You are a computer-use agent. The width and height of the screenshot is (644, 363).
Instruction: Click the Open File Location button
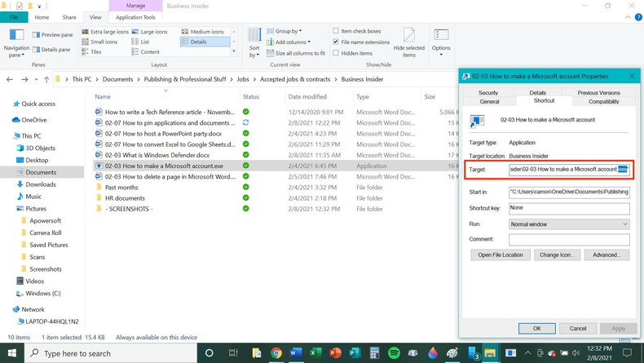pos(501,255)
